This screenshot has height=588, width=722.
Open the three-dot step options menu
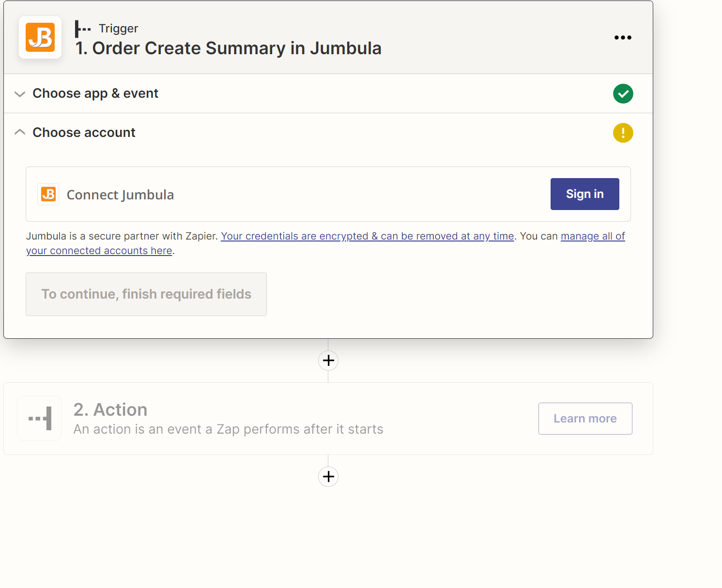[x=623, y=37]
